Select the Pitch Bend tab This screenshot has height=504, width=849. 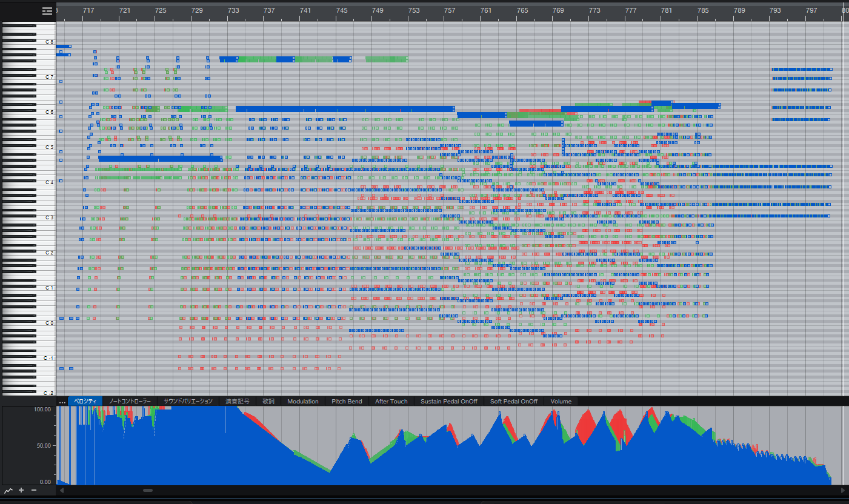pos(347,402)
